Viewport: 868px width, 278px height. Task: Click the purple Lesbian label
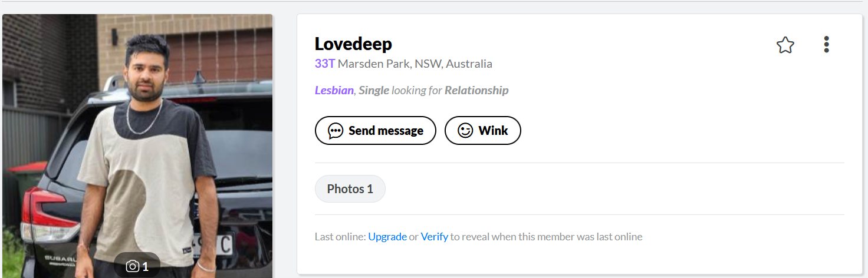point(334,91)
